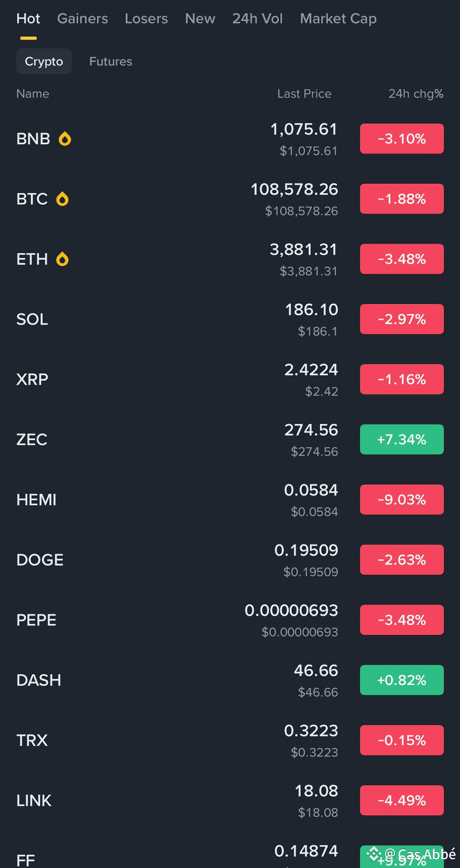
Task: Sort by Last Price column header
Action: click(304, 94)
